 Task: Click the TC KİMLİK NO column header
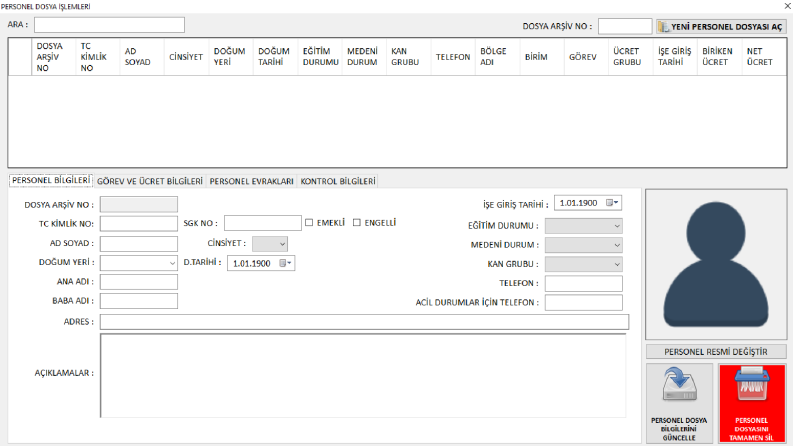(97, 57)
